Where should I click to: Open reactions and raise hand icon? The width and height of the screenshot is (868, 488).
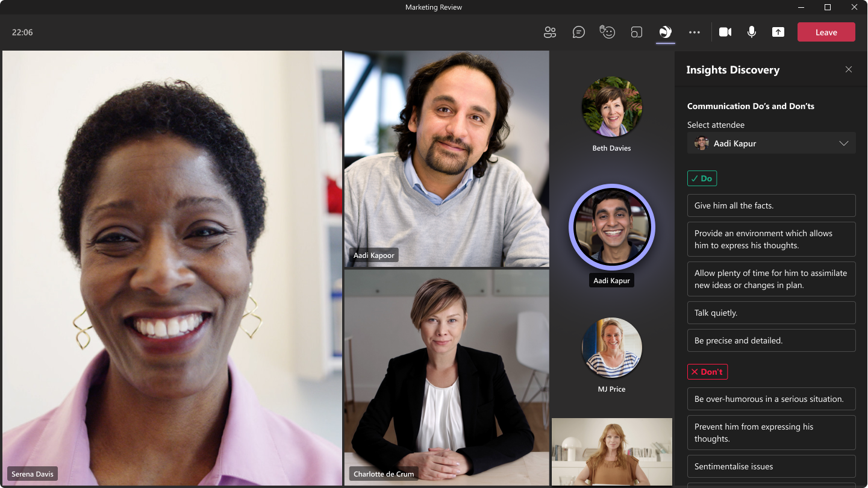(x=607, y=33)
